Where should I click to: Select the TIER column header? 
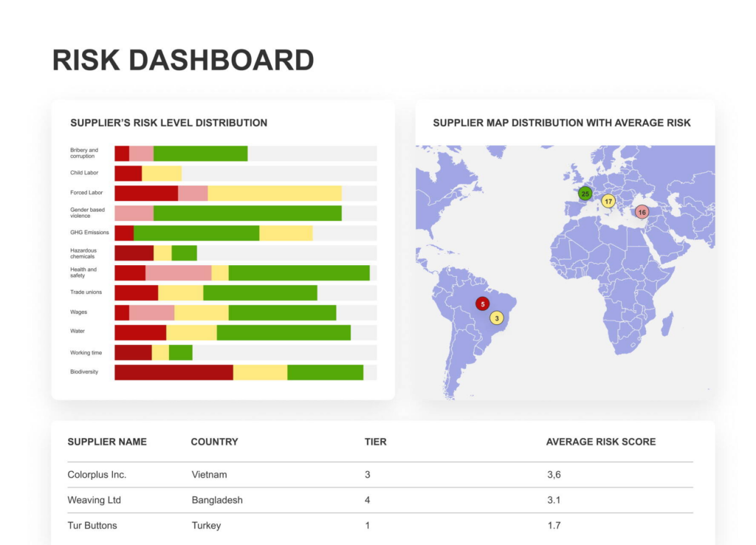pos(375,442)
